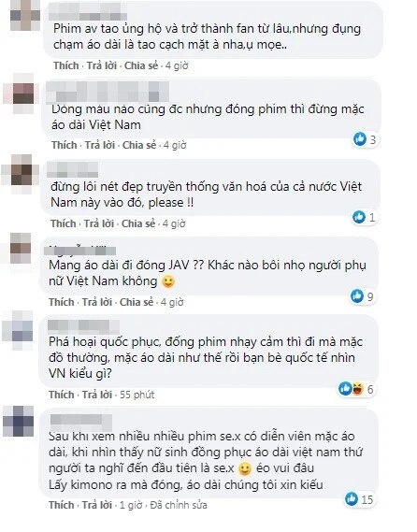Share the first comment about phim av

(141, 65)
